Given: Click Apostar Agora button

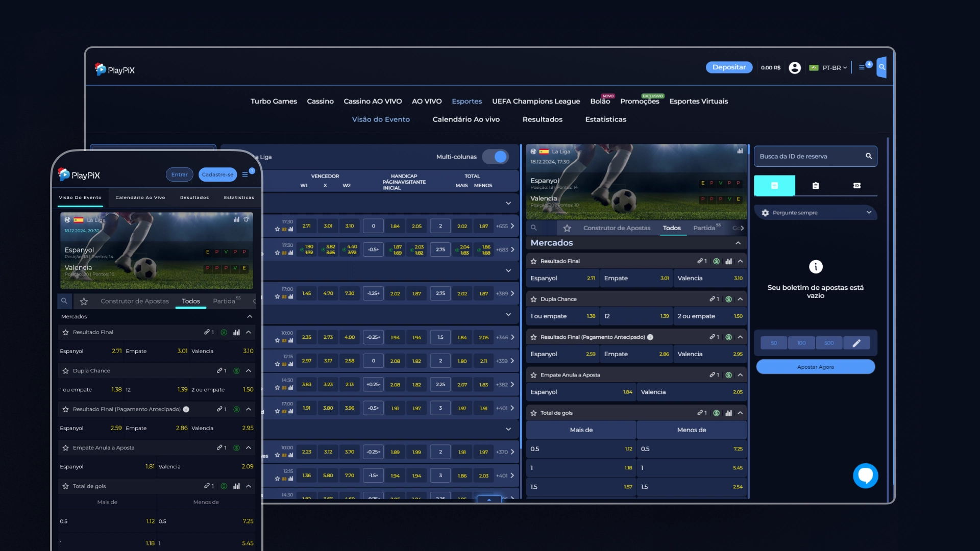Looking at the screenshot, I should (816, 367).
